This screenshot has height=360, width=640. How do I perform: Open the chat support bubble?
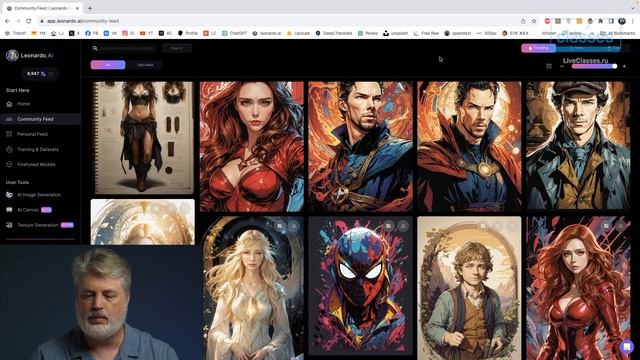coord(627,347)
